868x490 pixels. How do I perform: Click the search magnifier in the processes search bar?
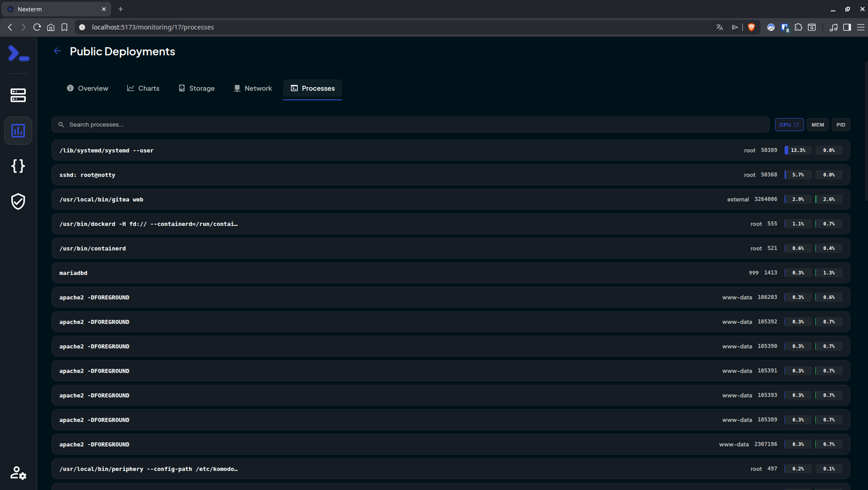pos(61,124)
